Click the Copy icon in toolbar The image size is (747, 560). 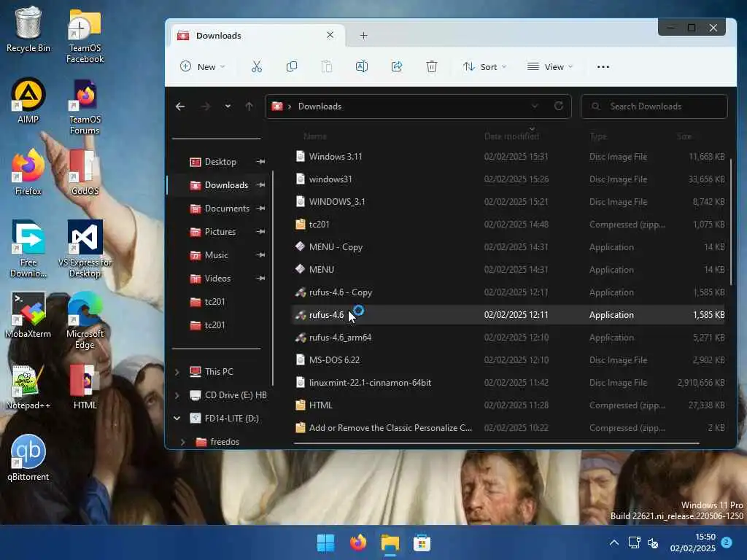point(292,66)
